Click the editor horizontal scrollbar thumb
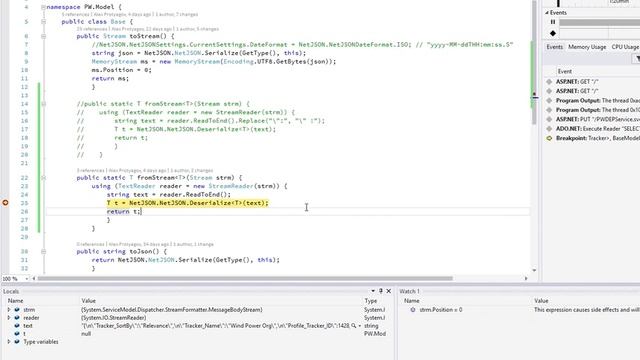This screenshot has height=360, width=640. coord(245,278)
